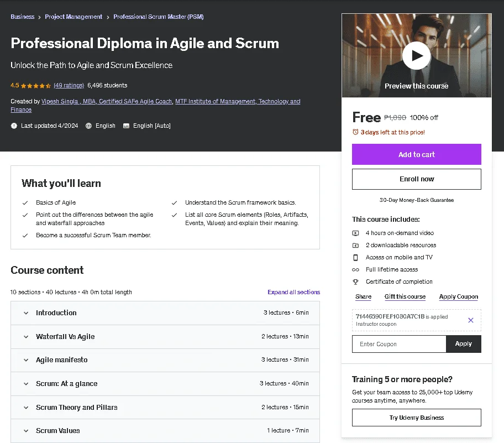This screenshot has height=443, width=504.
Task: Click the 2 lectures • 15min text
Action: click(x=285, y=407)
